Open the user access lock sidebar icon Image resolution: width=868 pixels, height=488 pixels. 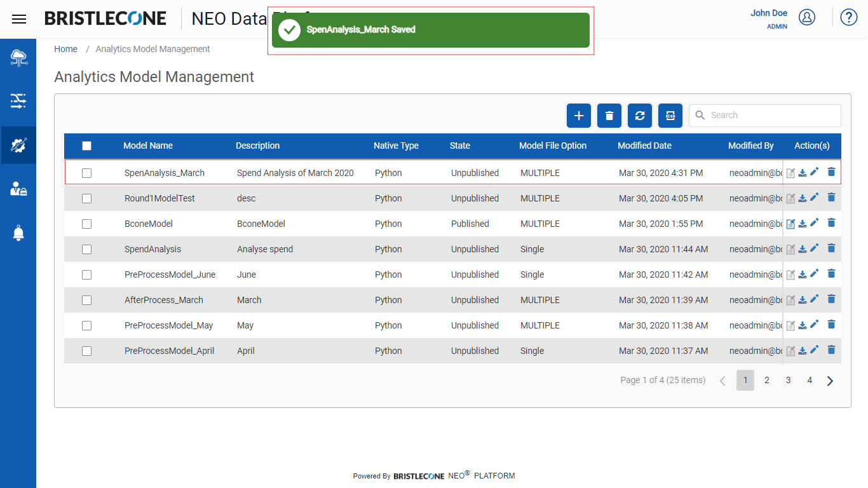coord(18,189)
